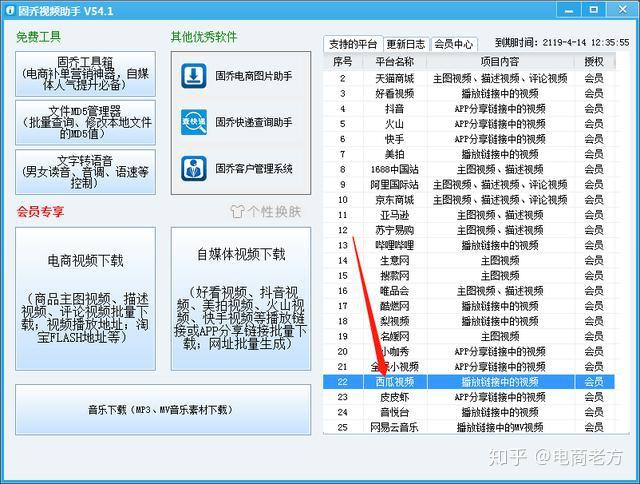Select the 快手 platform row
This screenshot has height=484, width=640.
(469, 139)
